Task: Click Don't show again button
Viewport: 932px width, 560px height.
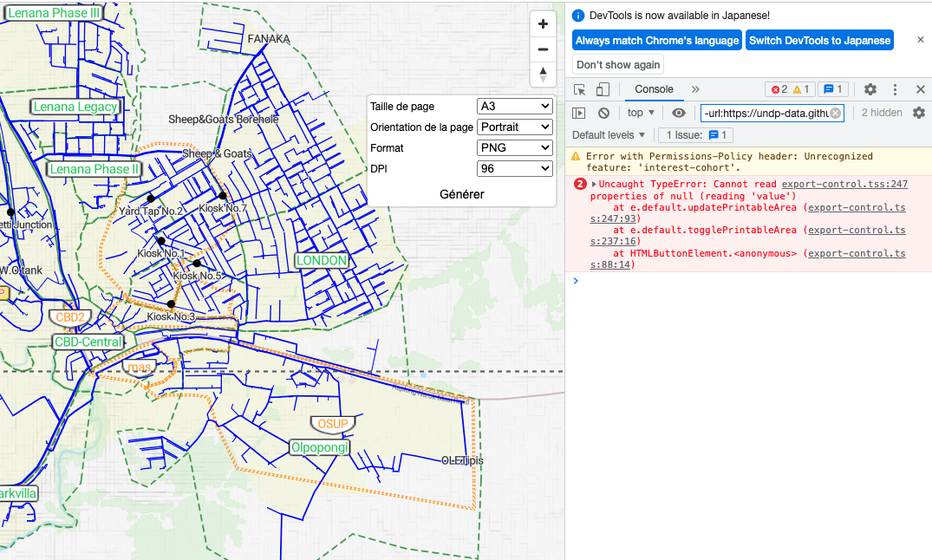Action: click(x=618, y=65)
